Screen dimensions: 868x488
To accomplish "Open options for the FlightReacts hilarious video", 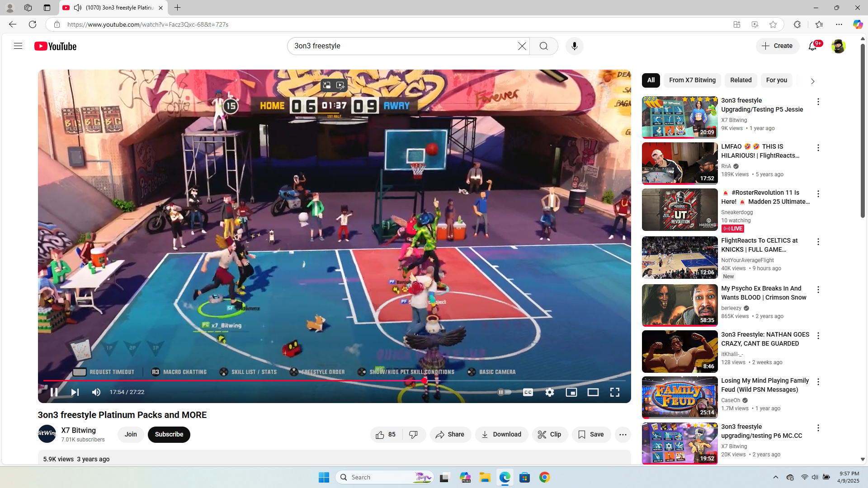I will 818,148.
